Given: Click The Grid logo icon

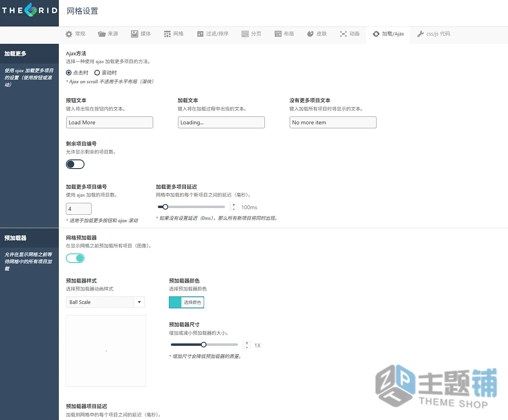Looking at the screenshot, I should 30,10.
